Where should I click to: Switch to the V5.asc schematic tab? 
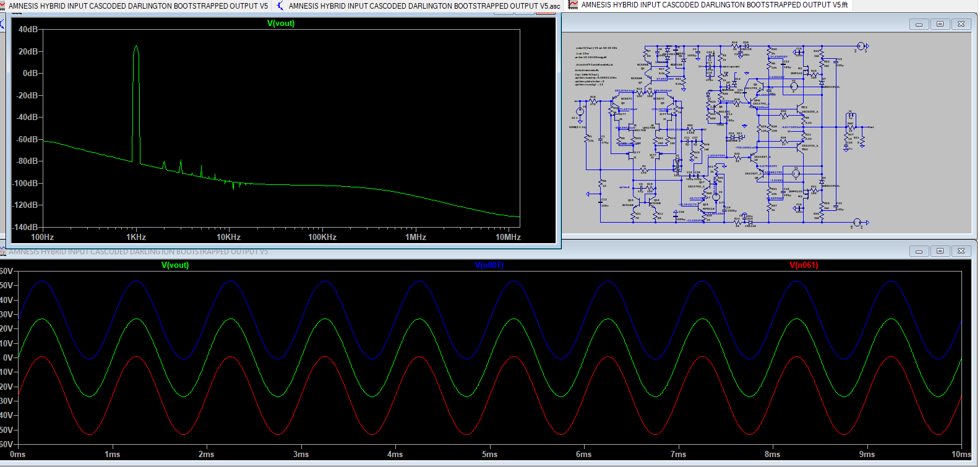(419, 6)
